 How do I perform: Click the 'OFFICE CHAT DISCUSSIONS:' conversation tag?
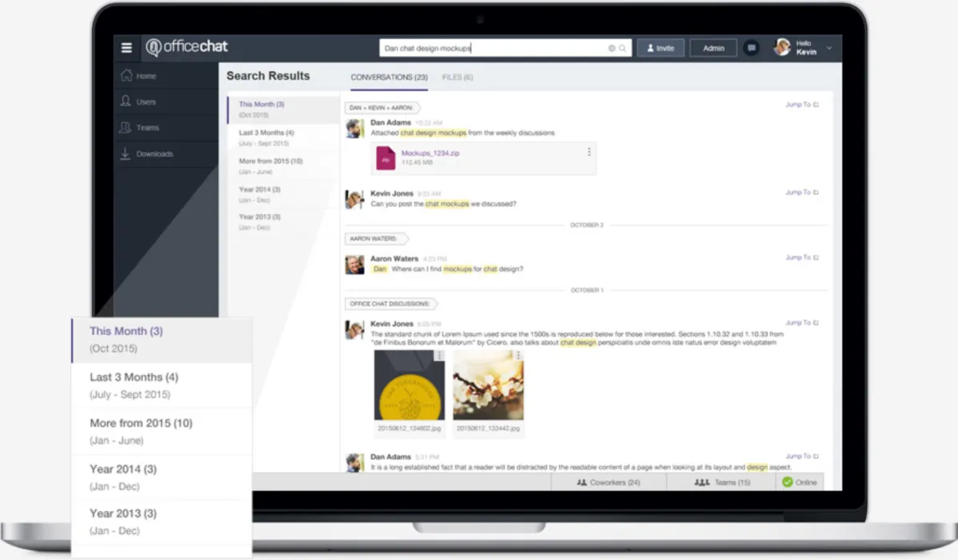click(x=391, y=304)
